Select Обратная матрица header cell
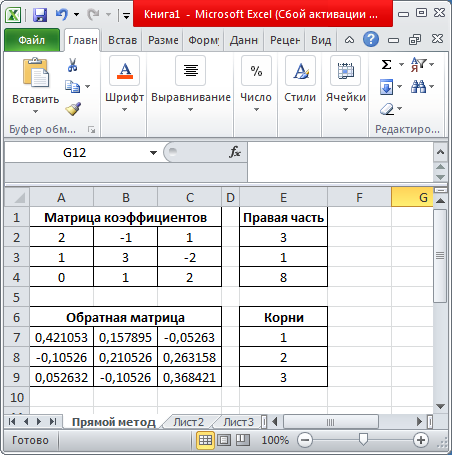Viewport: 452px width, 455px height. [x=126, y=317]
